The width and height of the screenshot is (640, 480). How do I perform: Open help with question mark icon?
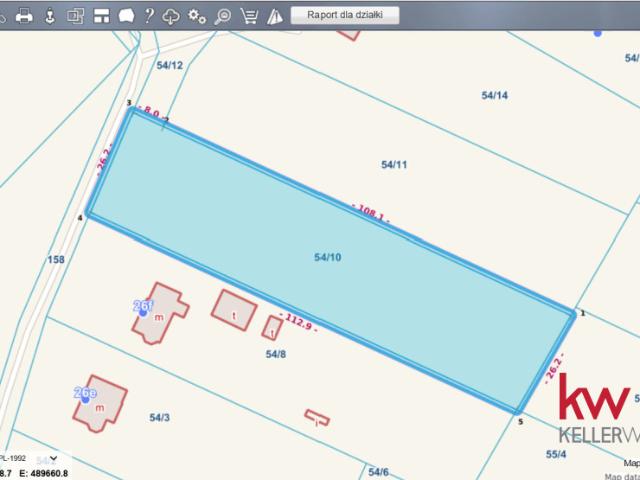[149, 15]
